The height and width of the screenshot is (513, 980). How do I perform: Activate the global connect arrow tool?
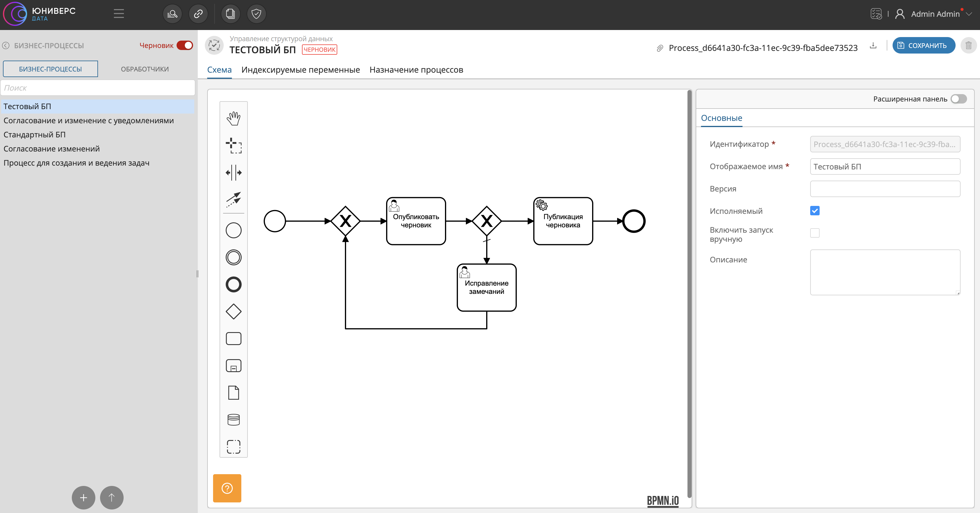(233, 199)
